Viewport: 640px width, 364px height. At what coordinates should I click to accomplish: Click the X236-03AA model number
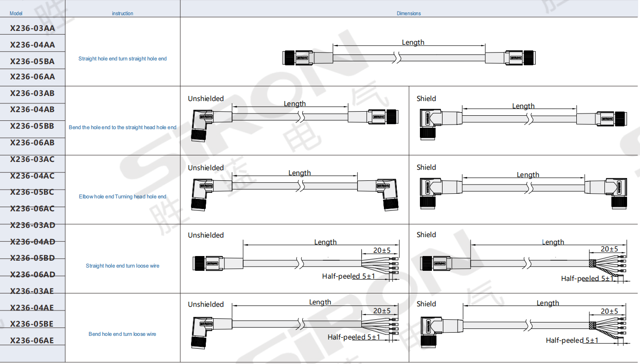pyautogui.click(x=32, y=28)
